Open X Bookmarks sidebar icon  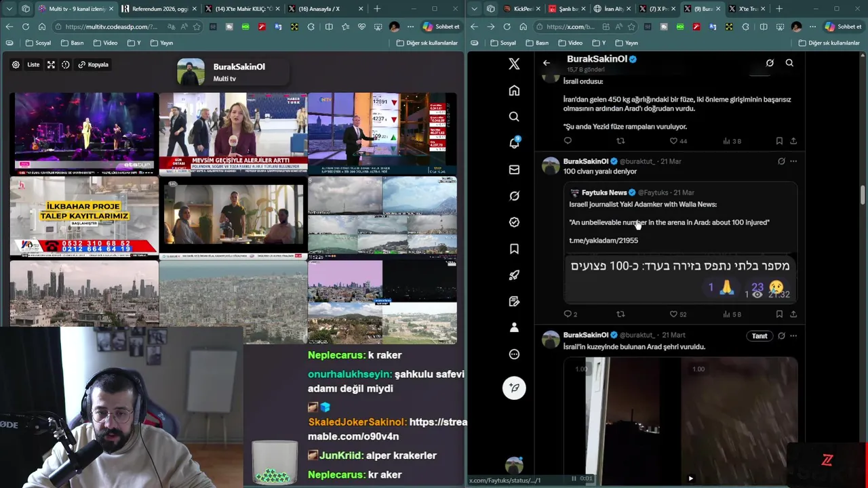(514, 249)
